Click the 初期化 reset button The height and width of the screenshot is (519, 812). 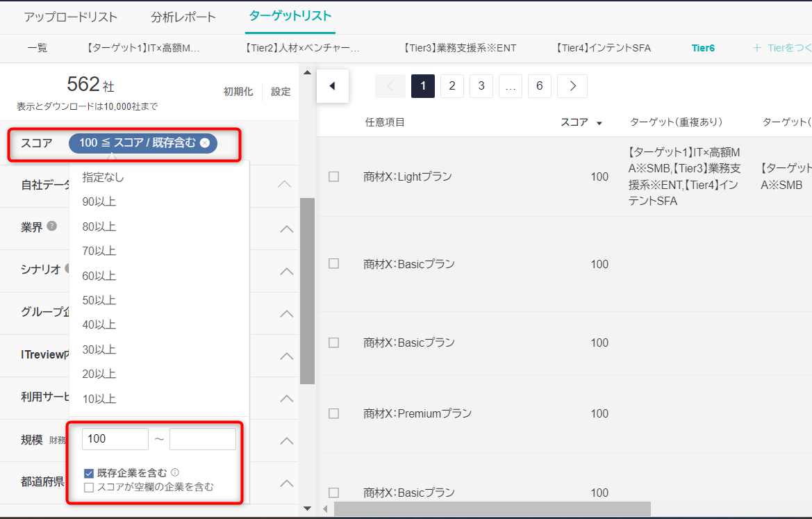(x=238, y=92)
